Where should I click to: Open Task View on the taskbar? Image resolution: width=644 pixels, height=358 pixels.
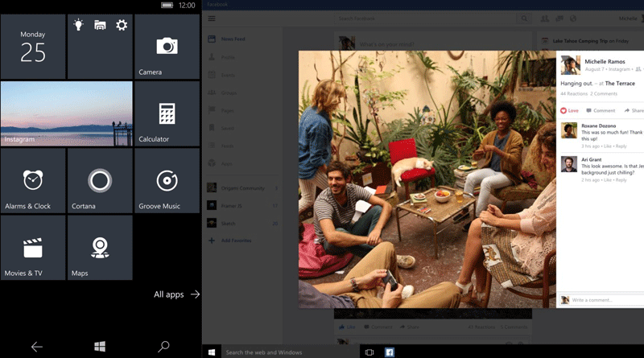click(x=369, y=352)
